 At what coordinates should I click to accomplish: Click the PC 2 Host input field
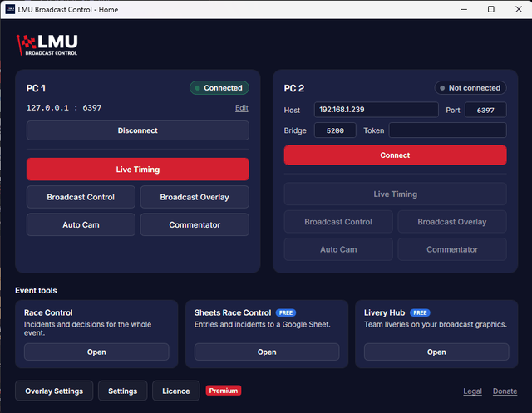tap(377, 110)
